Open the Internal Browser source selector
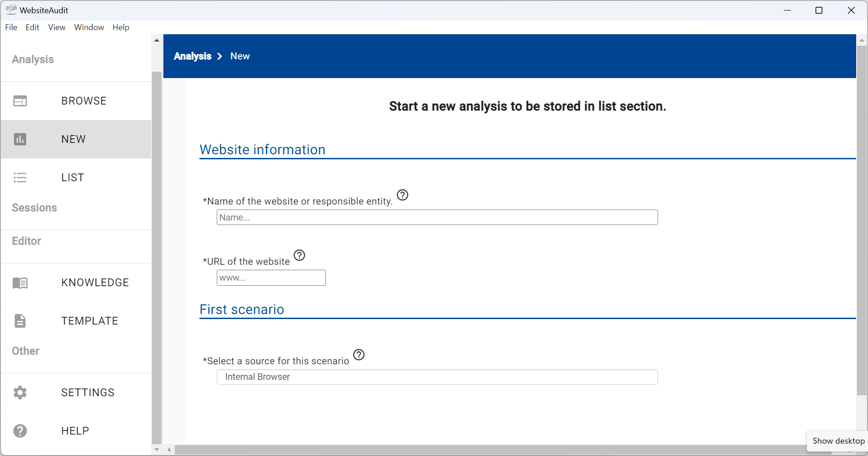Screen dimensions: 868x456 pos(436,377)
